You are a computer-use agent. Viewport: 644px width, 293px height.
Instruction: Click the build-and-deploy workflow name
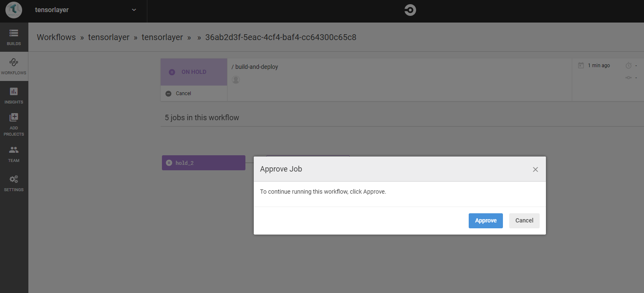[256, 67]
